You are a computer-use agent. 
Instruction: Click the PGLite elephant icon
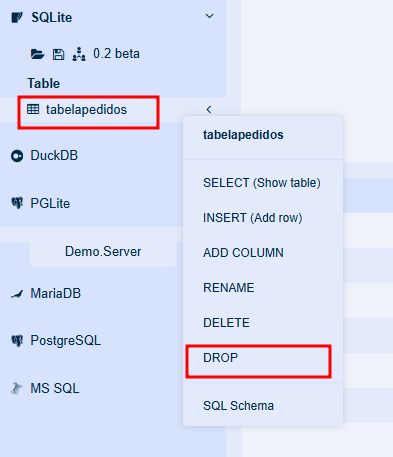17,203
